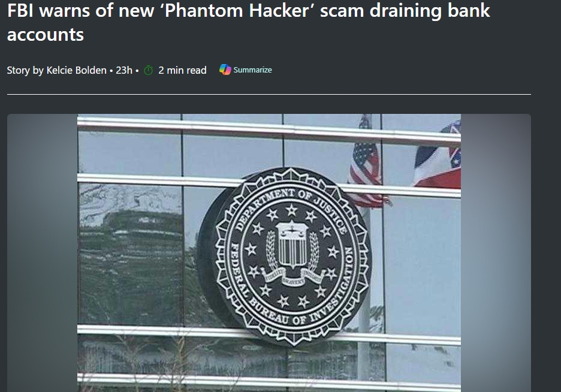Open the FBI seal in the article photo
The height and width of the screenshot is (392, 561).
285,257
